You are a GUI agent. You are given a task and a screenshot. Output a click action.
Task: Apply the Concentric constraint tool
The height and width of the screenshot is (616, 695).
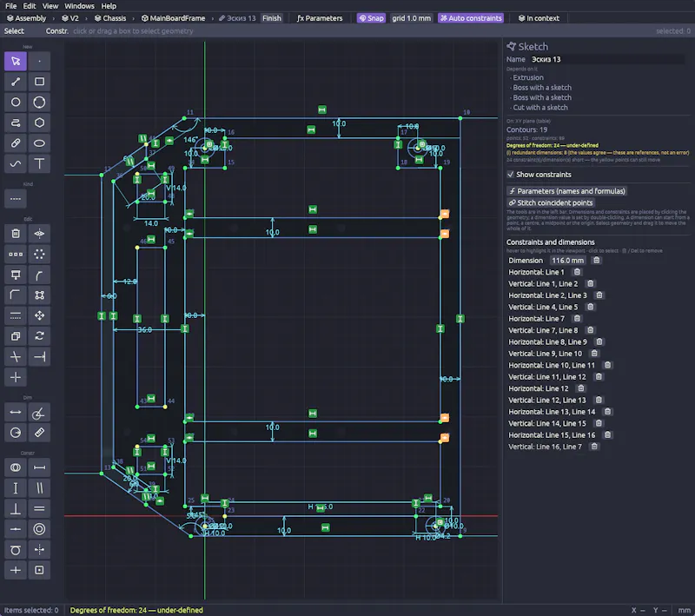point(39,529)
